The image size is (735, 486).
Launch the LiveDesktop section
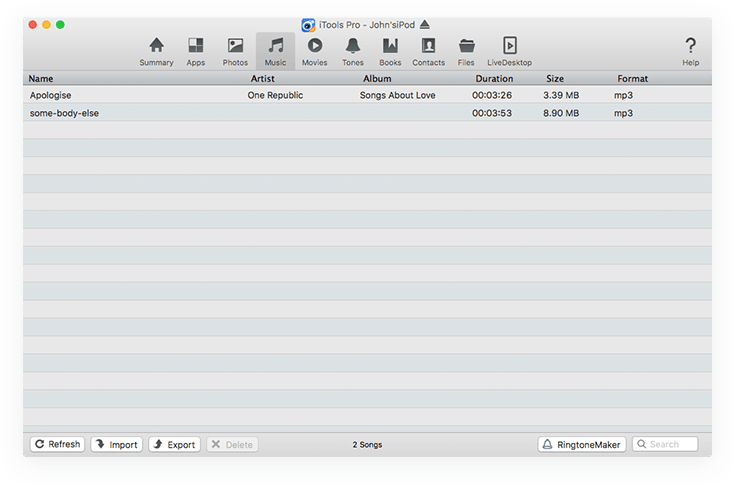510,52
